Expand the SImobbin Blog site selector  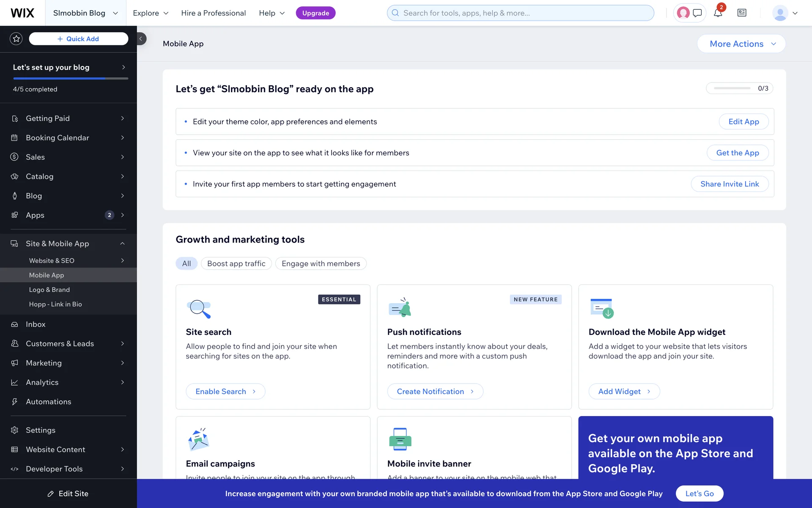tap(85, 13)
